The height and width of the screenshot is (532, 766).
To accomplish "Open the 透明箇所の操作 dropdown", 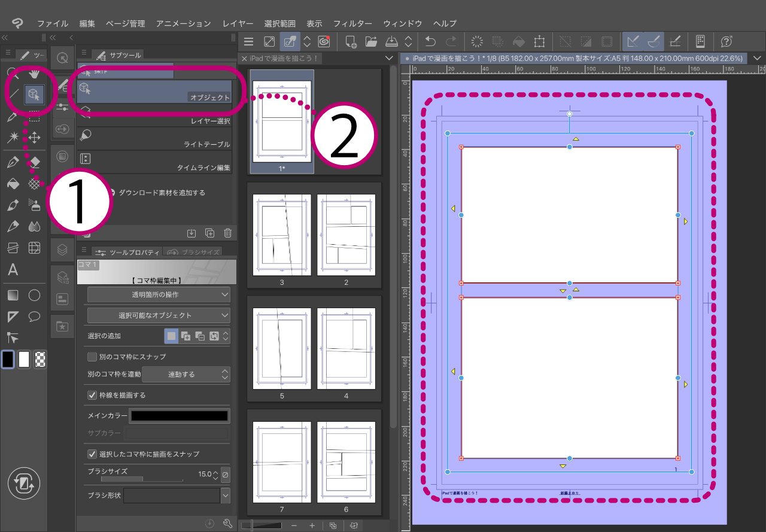I will tap(159, 294).
